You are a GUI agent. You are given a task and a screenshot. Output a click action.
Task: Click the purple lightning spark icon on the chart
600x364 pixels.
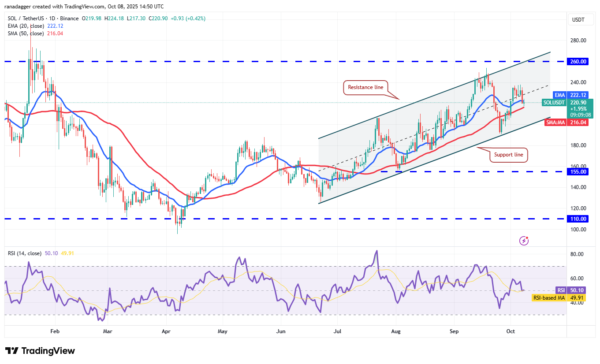pos(524,240)
